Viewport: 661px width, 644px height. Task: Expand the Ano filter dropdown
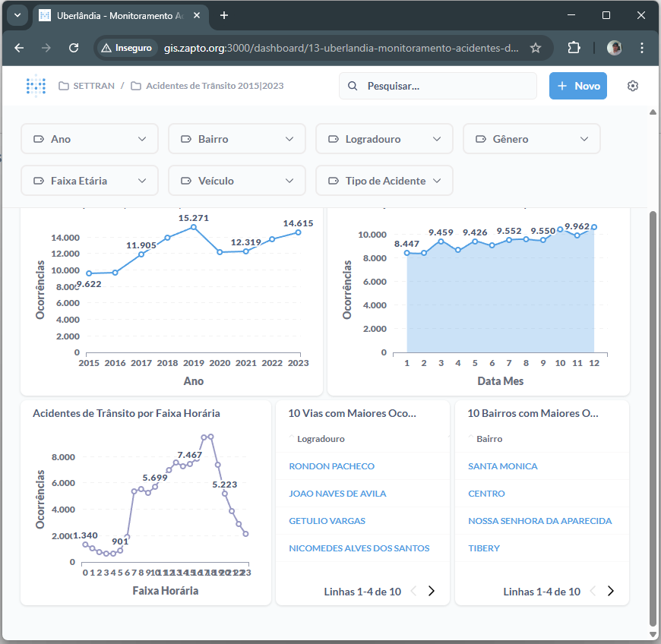[90, 139]
